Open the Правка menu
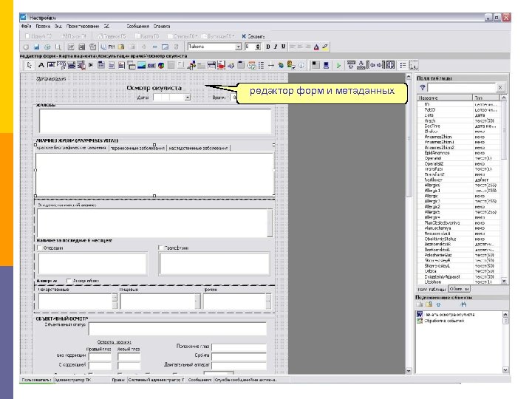532x399 pixels. pyautogui.click(x=43, y=26)
